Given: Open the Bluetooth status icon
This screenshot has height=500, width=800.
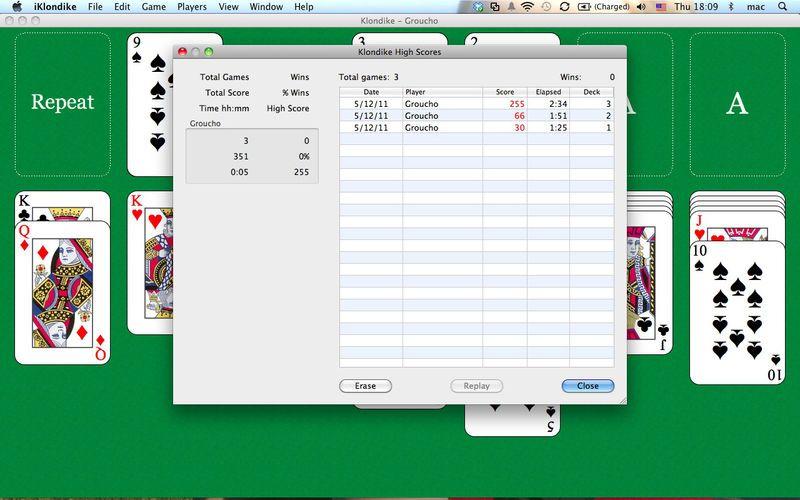Looking at the screenshot, I should (730, 7).
